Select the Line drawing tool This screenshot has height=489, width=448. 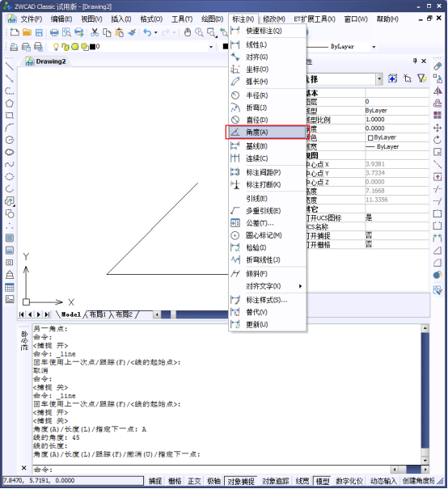coord(10,66)
